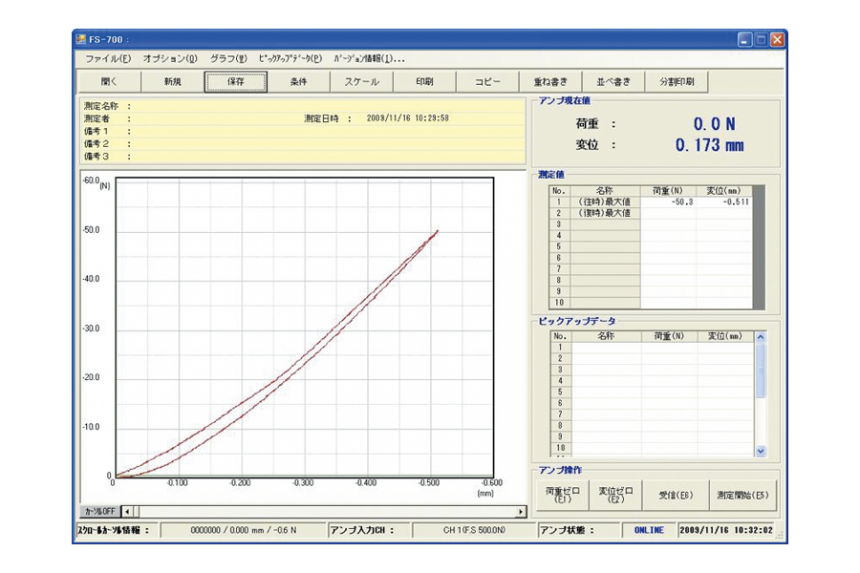
Task: Click the graph scrollbar left arrow
Action: [127, 512]
